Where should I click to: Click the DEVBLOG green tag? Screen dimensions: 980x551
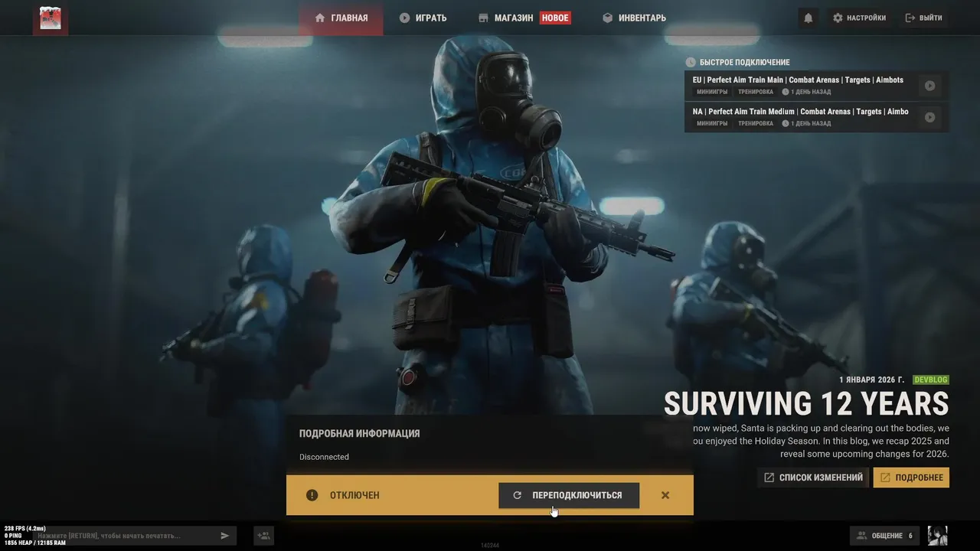pyautogui.click(x=930, y=380)
